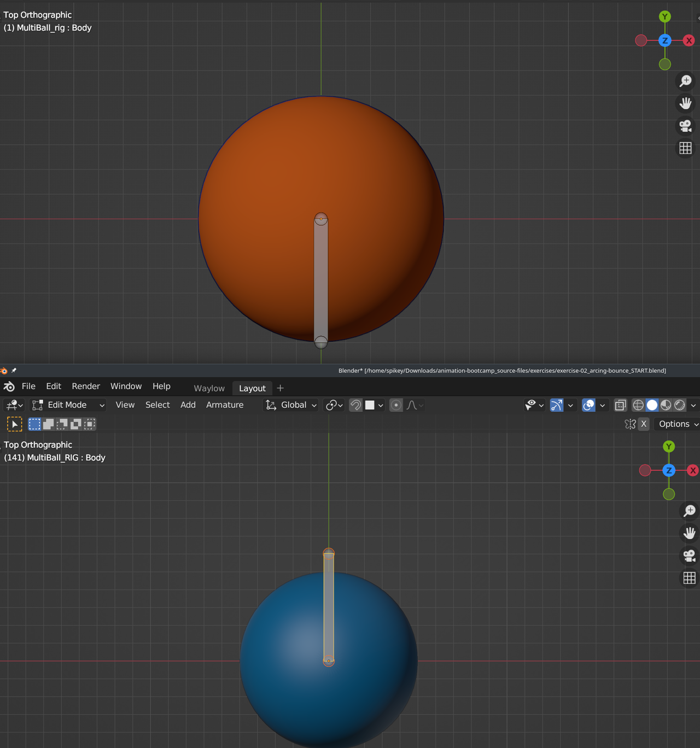700x748 pixels.
Task: Switch to the Waylow workspace tab
Action: 209,388
